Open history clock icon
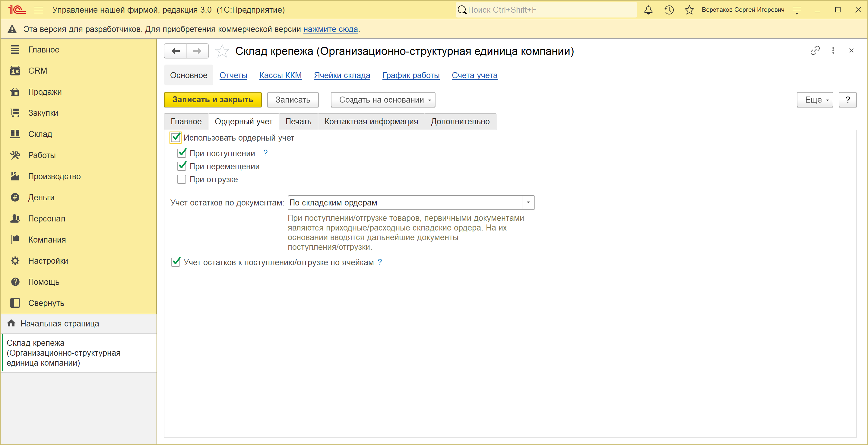 [669, 10]
